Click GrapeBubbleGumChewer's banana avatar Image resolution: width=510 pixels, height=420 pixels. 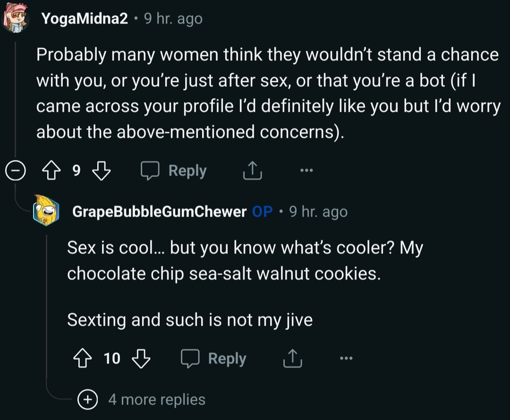[46, 210]
